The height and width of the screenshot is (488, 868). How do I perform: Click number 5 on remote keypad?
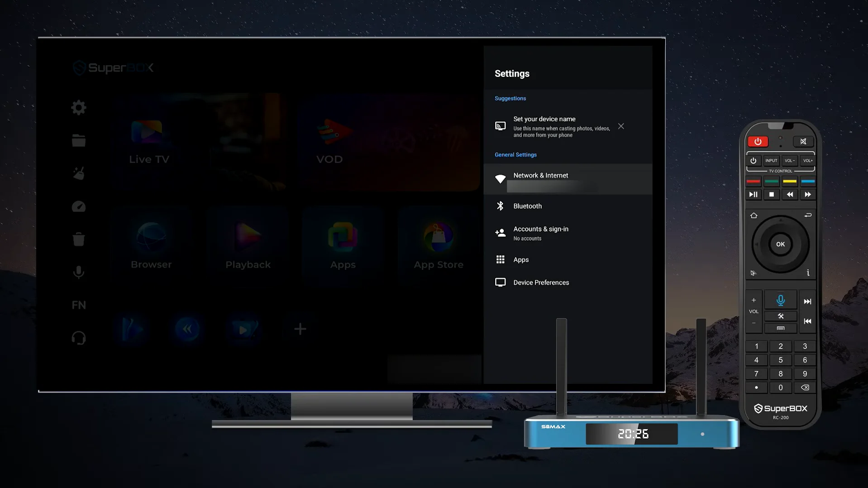781,360
